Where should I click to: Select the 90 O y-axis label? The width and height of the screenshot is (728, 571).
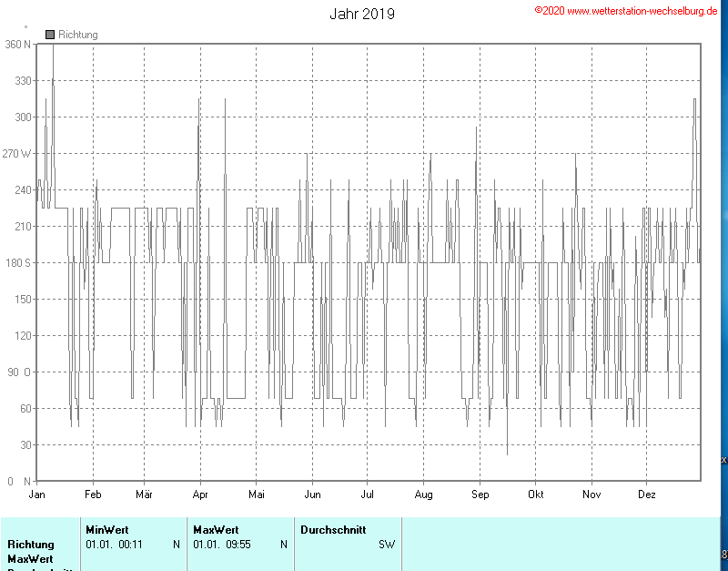pyautogui.click(x=21, y=372)
